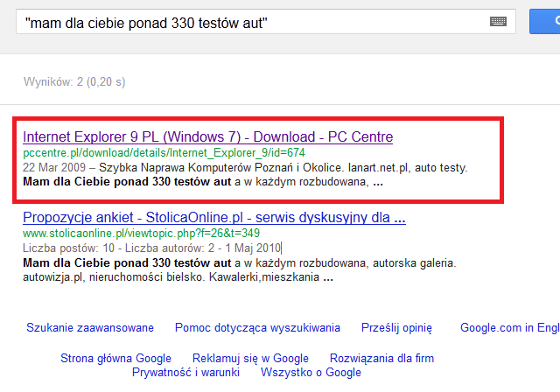Open Strona główna Google

pos(115,359)
